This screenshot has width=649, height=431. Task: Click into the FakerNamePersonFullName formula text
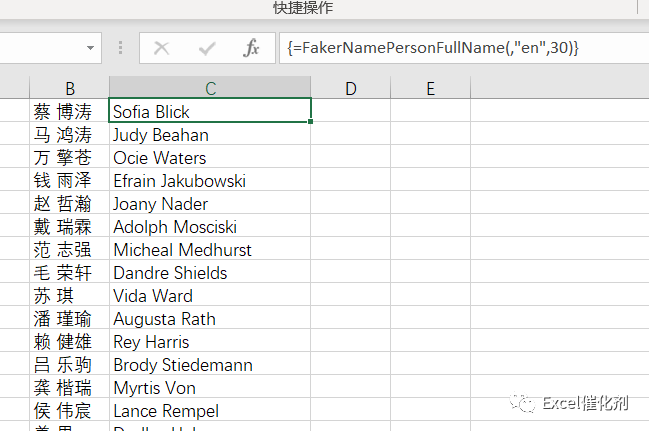coord(430,48)
